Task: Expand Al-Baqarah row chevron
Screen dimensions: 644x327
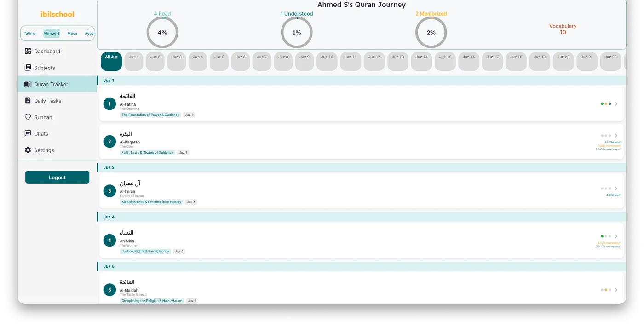Action: [616, 136]
